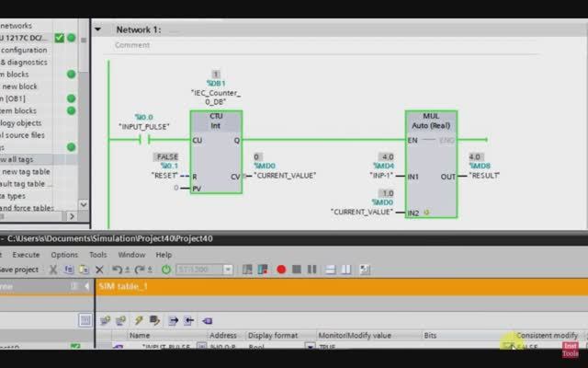This screenshot has height=368, width=588.
Task: Open the Window menu
Action: coord(131,255)
